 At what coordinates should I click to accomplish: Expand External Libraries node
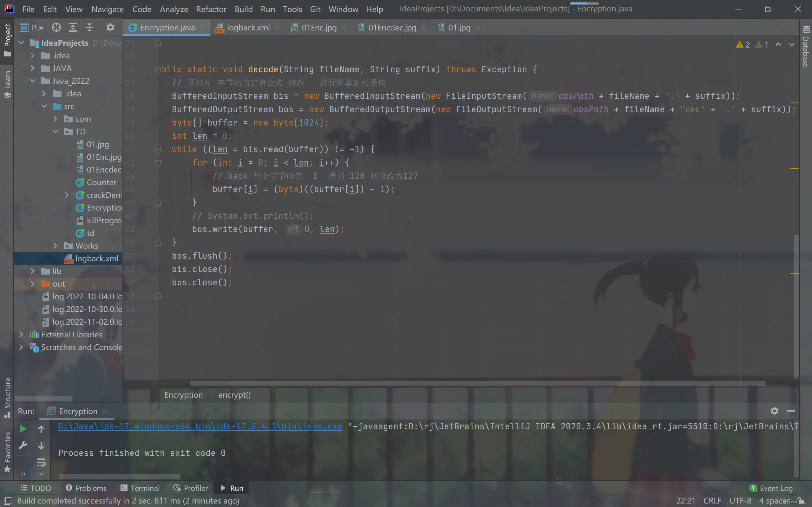pos(21,335)
